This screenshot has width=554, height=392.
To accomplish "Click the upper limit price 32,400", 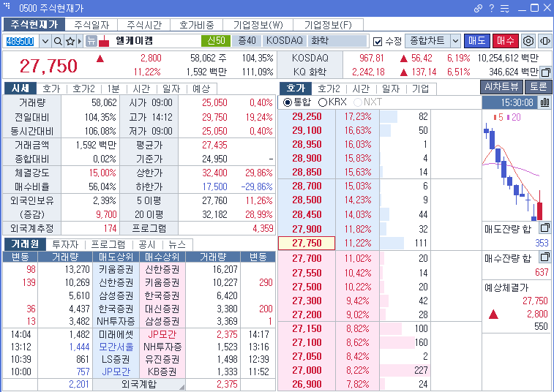I will pos(215,173).
